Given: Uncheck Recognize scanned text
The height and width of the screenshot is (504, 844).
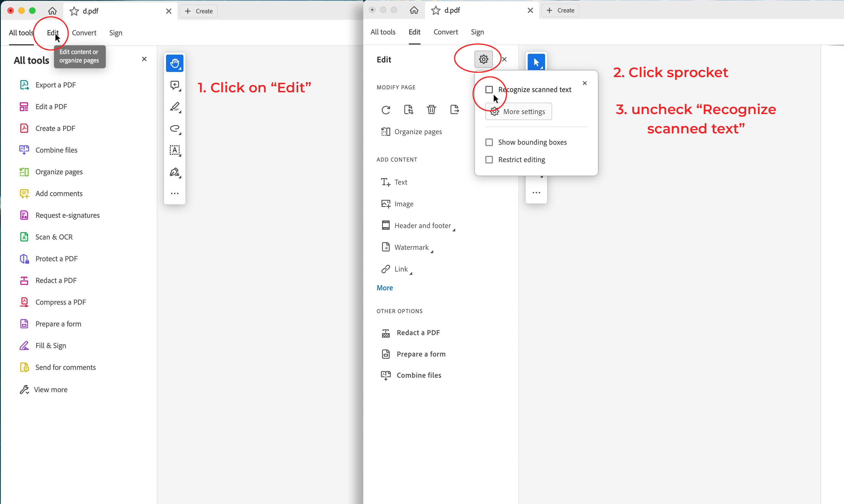Looking at the screenshot, I should click(x=489, y=89).
